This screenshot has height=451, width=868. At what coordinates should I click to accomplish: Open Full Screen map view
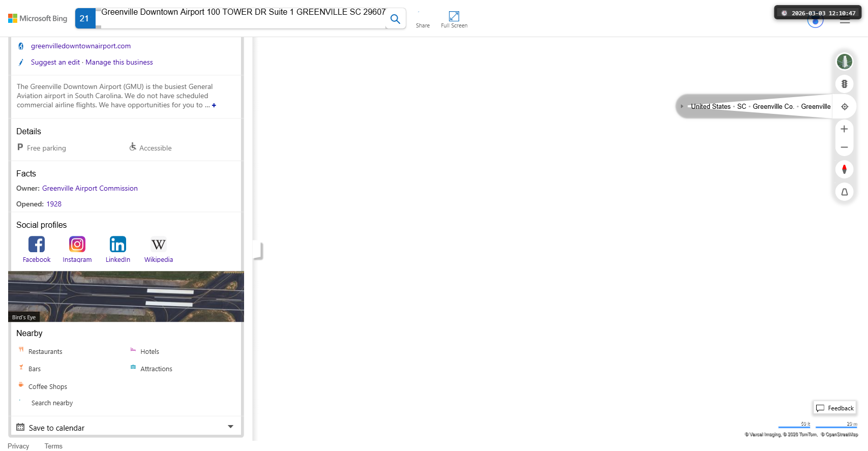(x=454, y=19)
